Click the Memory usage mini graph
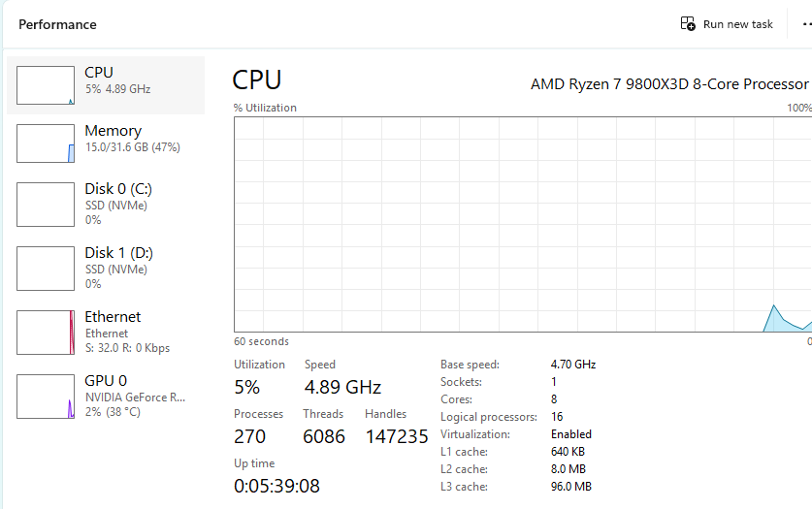 click(46, 143)
